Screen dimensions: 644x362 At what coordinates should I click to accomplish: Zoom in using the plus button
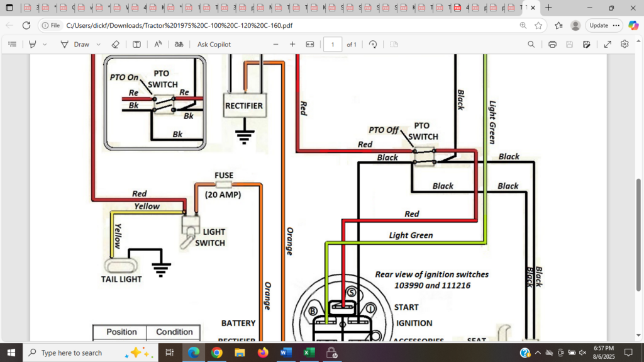(292, 45)
